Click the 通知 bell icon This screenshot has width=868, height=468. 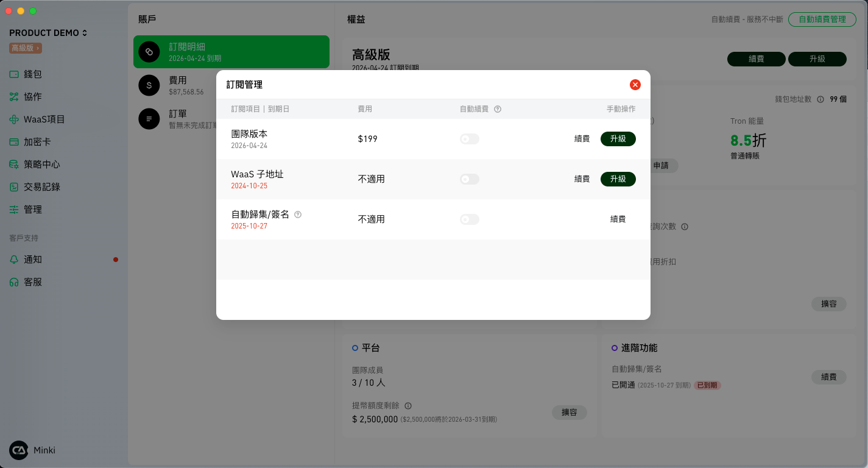[x=14, y=260]
